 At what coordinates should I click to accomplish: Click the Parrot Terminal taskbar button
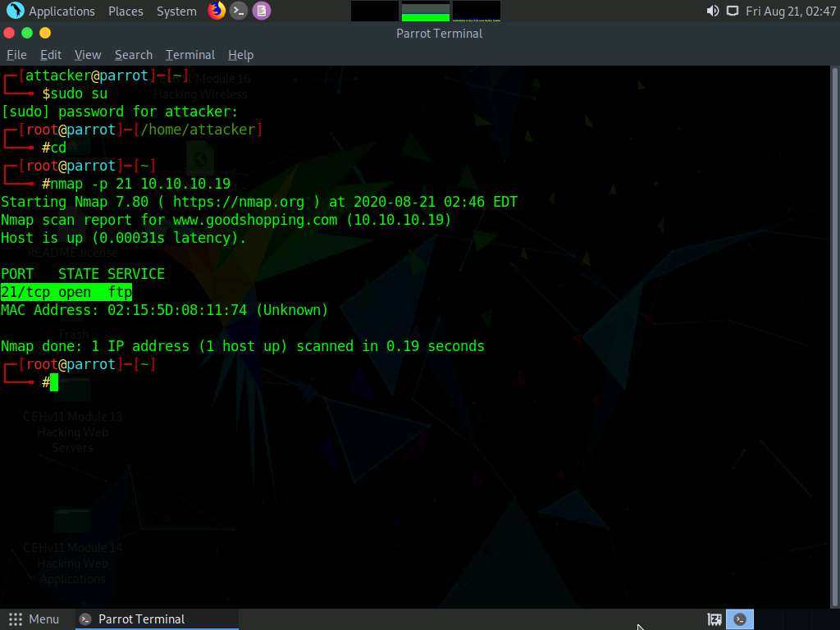pos(157,619)
